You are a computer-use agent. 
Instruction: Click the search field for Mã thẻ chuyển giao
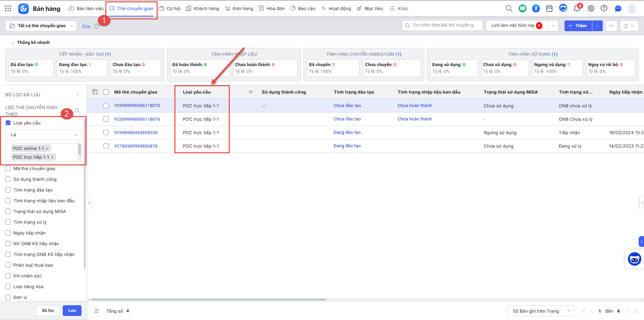pos(443,25)
